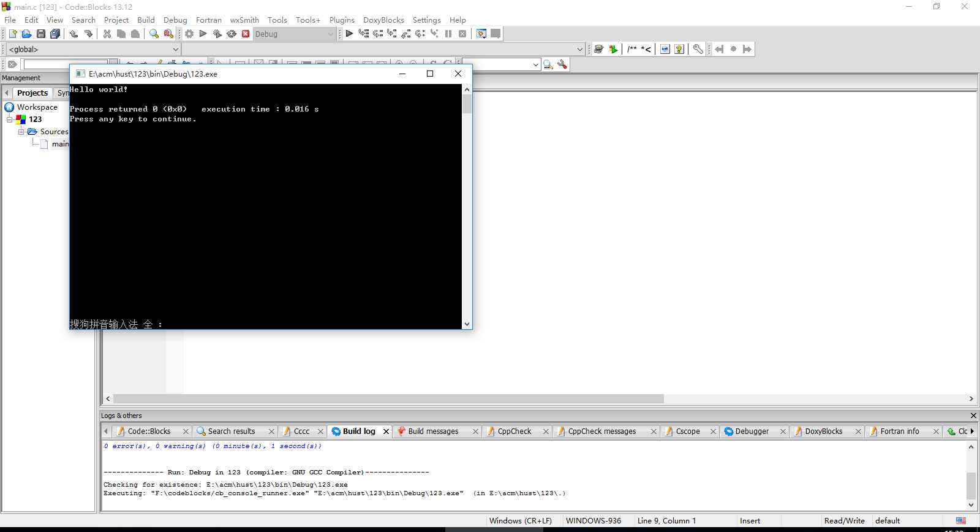Build project with gear icon
This screenshot has height=532, width=980.
[189, 34]
